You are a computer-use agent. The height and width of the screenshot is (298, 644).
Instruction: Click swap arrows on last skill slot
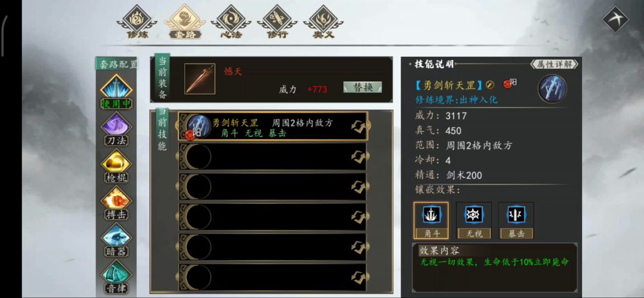[x=358, y=277]
